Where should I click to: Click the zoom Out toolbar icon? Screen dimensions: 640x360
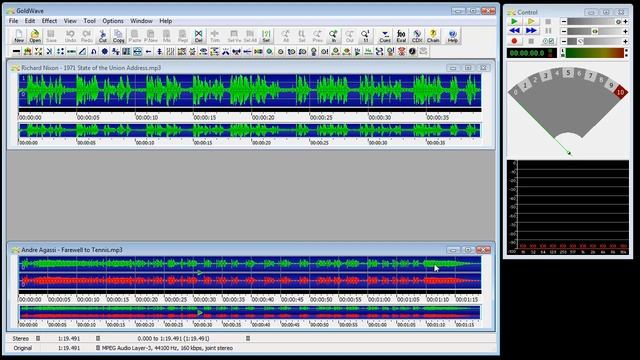click(350, 36)
